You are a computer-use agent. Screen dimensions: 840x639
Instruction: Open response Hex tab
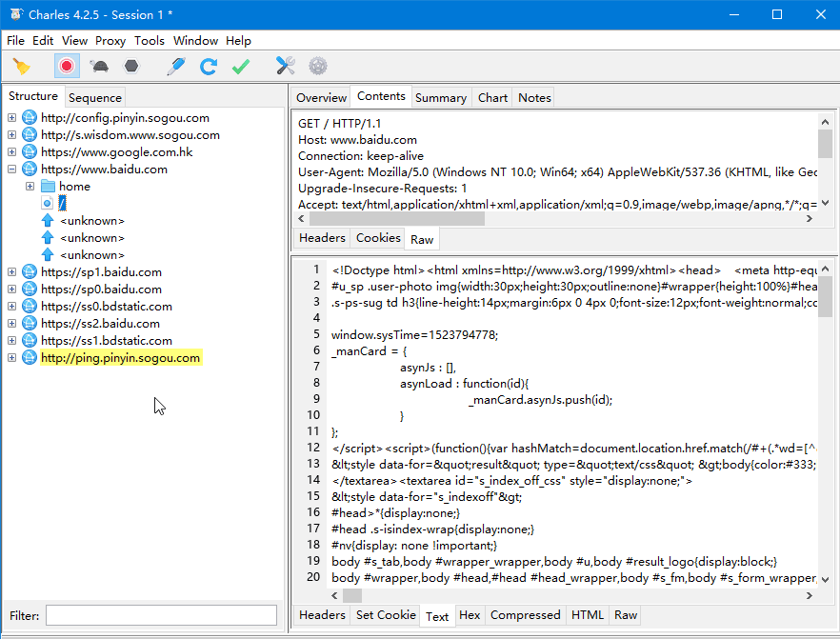[470, 615]
